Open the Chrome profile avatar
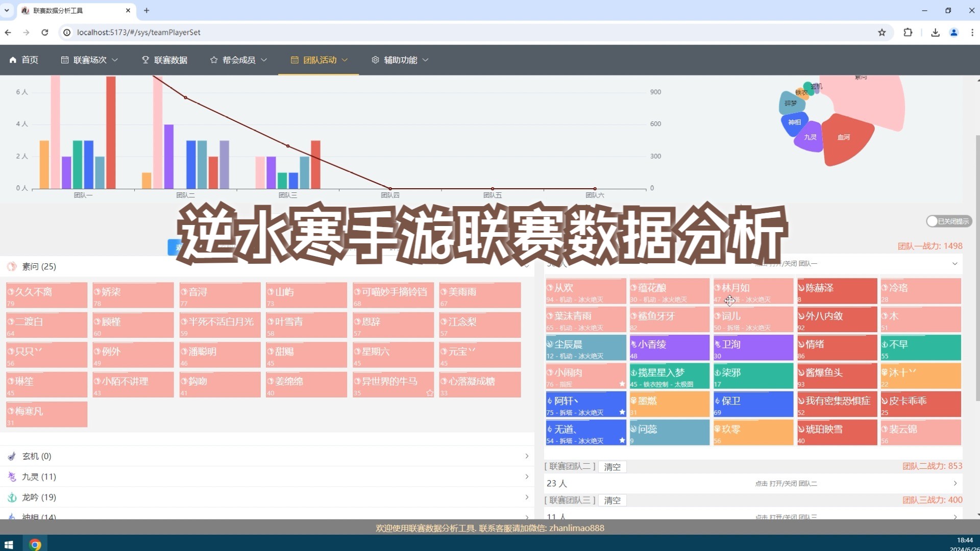Viewport: 980px width, 551px height. (x=953, y=32)
